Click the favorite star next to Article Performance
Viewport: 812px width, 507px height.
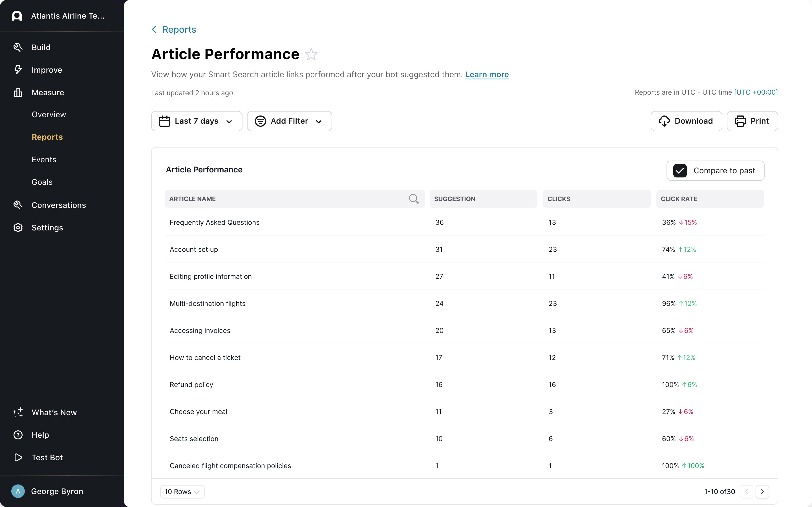coord(311,54)
